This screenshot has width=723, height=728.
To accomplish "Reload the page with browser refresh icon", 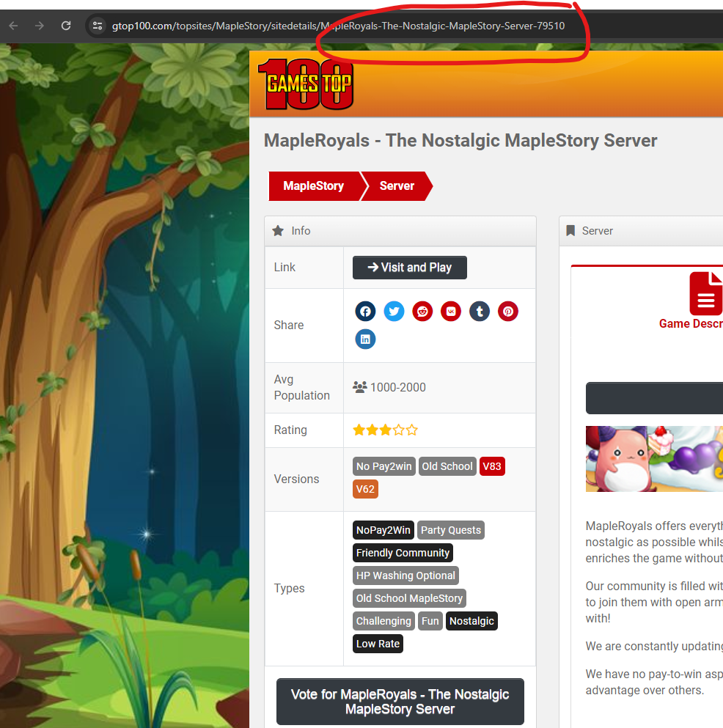I will [x=66, y=26].
